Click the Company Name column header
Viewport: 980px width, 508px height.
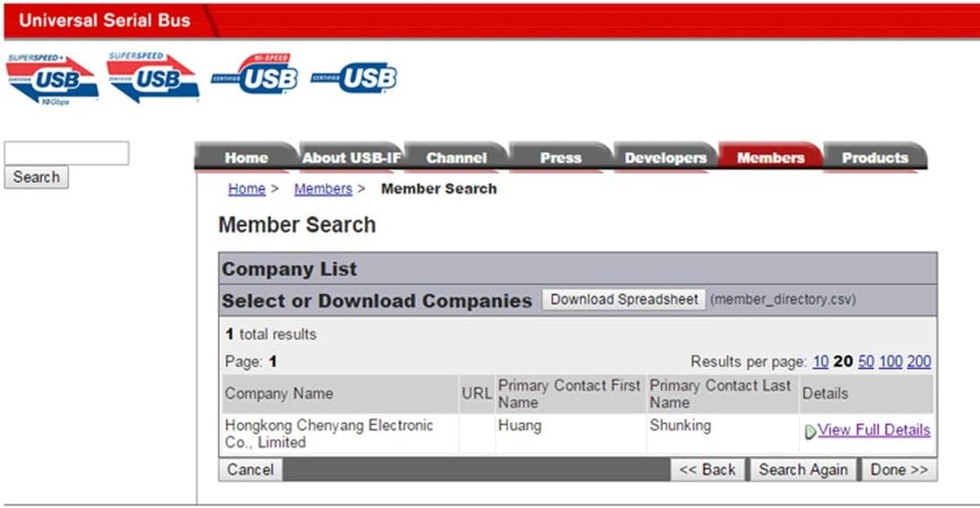click(340, 393)
